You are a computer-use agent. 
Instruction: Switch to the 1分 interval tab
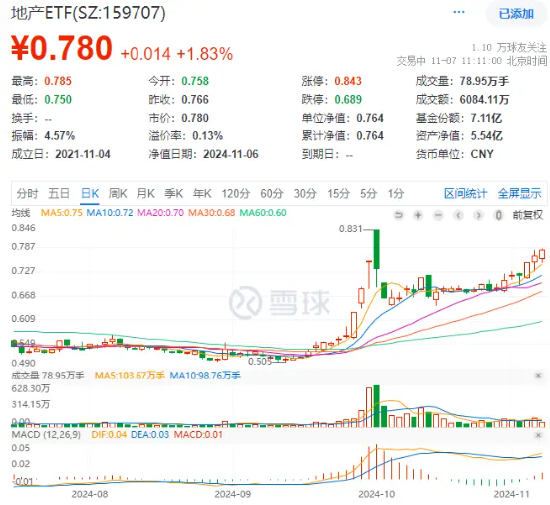click(396, 193)
